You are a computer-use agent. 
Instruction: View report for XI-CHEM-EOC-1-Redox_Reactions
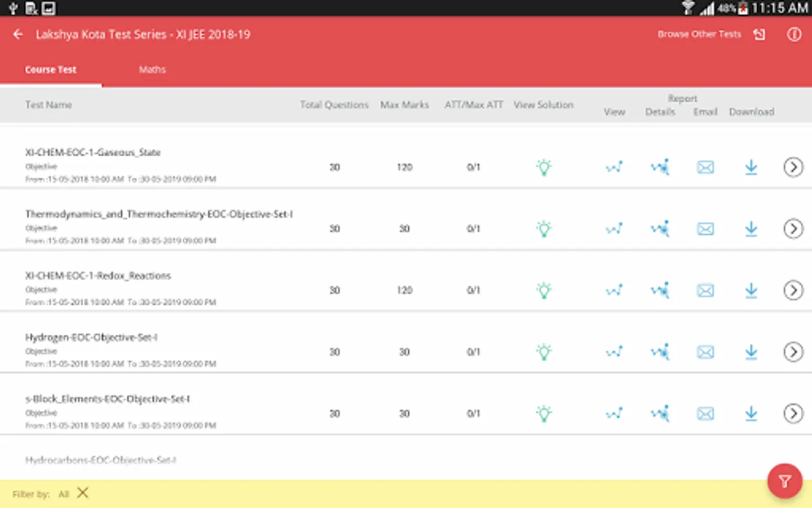coord(614,290)
